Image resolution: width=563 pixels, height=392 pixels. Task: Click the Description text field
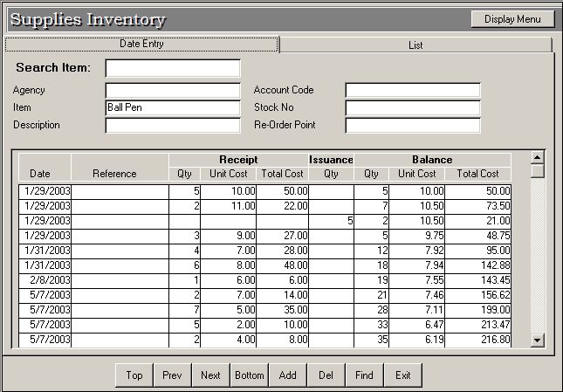[x=172, y=125]
